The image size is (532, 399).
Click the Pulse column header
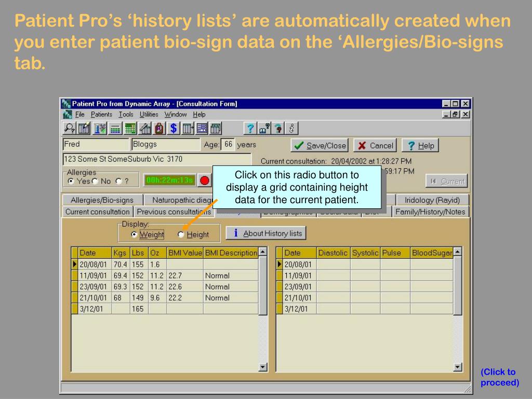(395, 253)
